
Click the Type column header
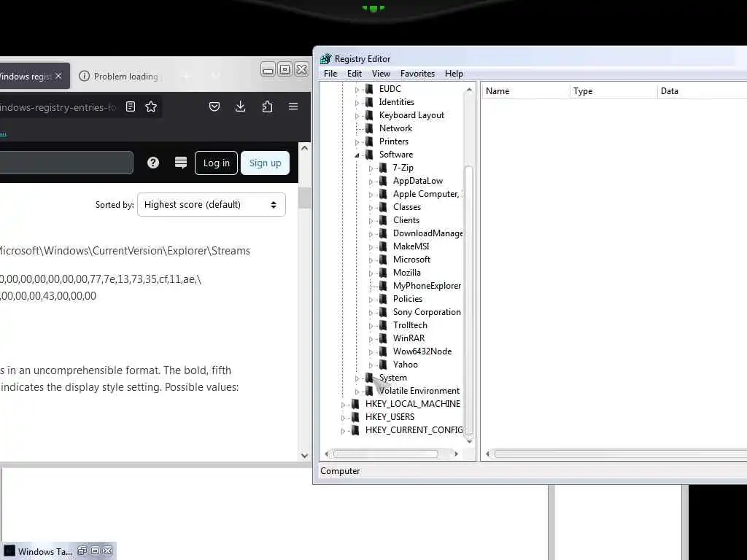[613, 91]
